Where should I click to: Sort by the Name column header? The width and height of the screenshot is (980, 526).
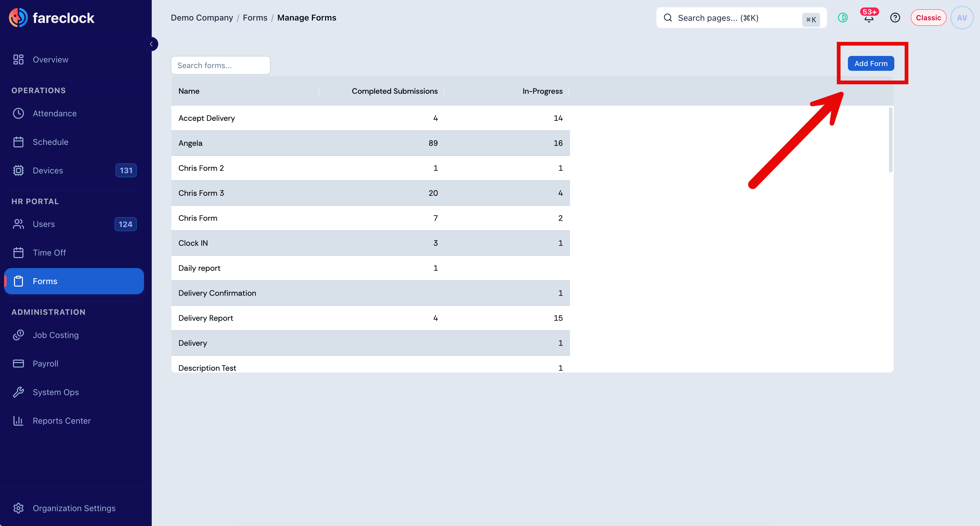pyautogui.click(x=189, y=91)
